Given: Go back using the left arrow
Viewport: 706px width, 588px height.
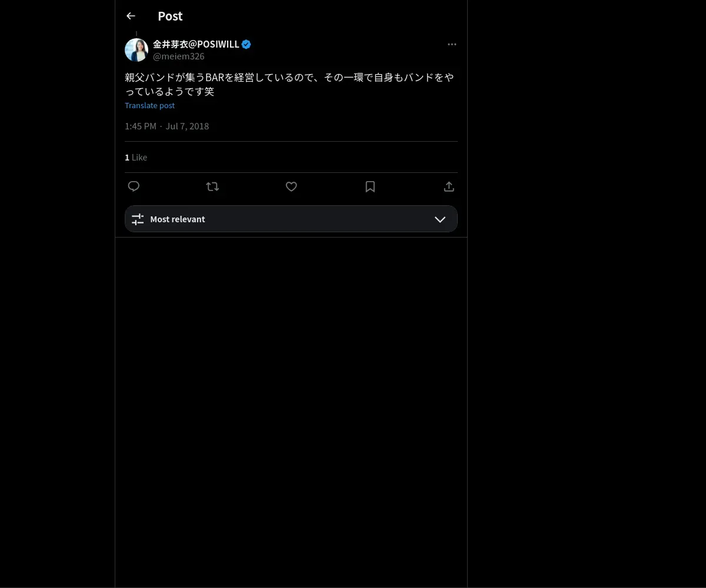Looking at the screenshot, I should tap(131, 16).
